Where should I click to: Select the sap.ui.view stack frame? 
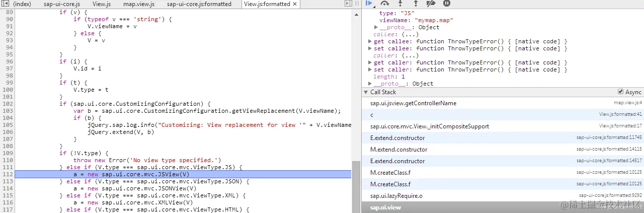tap(503, 207)
